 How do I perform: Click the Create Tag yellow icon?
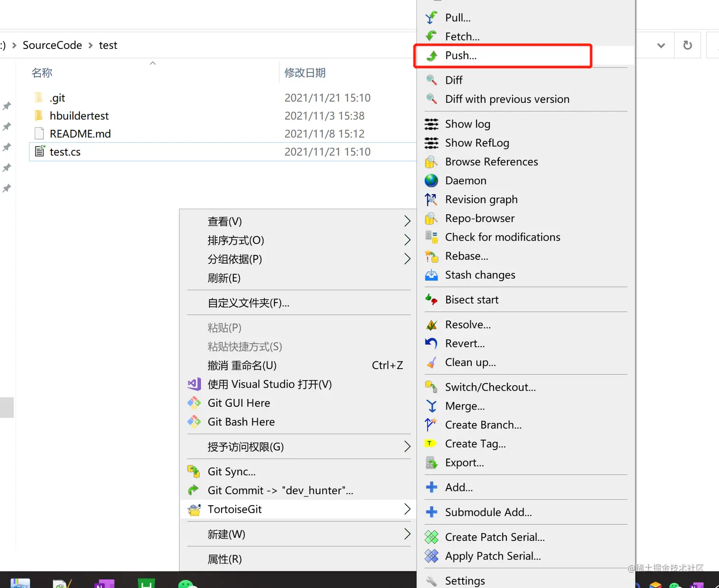430,443
